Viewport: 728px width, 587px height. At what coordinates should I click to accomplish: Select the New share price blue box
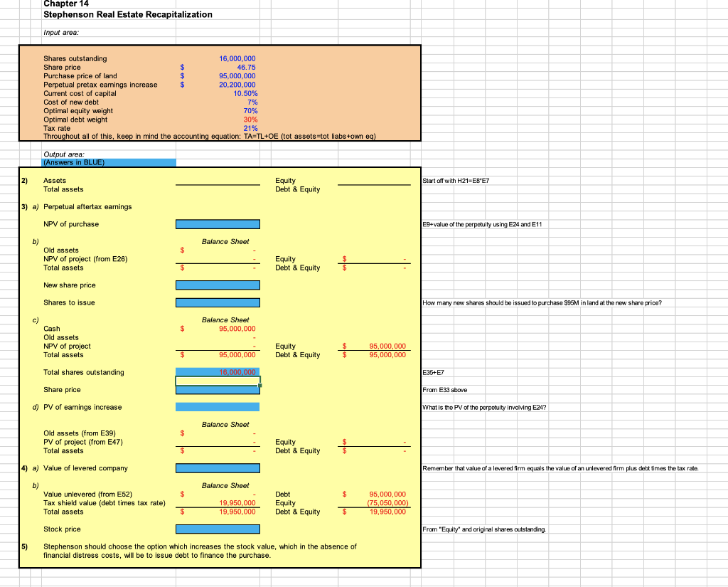point(218,285)
